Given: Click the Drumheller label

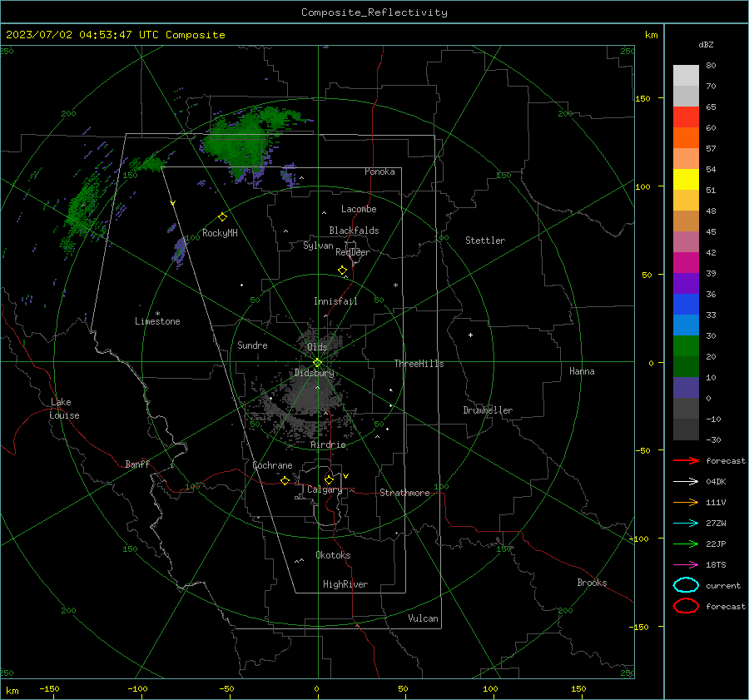Looking at the screenshot, I should point(488,410).
